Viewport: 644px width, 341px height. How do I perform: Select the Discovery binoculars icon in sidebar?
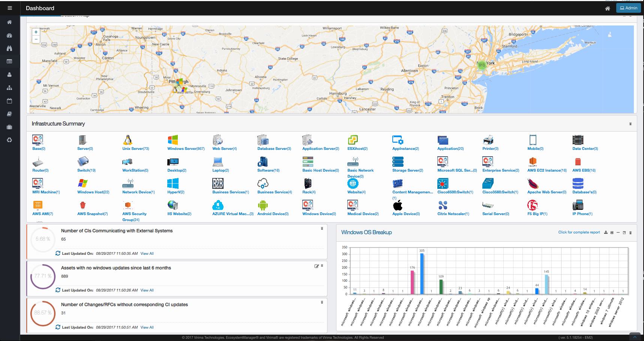9,48
